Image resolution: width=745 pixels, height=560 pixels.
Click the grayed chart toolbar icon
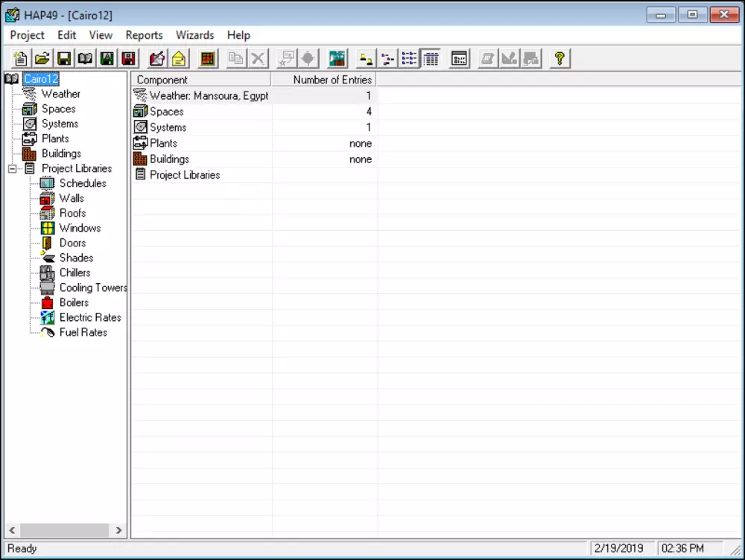point(510,58)
